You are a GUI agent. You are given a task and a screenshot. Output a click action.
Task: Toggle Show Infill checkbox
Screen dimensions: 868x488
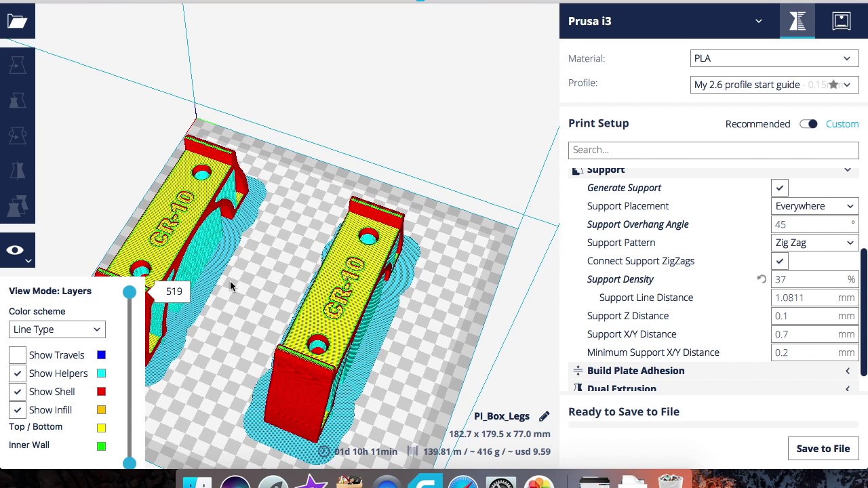(x=18, y=410)
